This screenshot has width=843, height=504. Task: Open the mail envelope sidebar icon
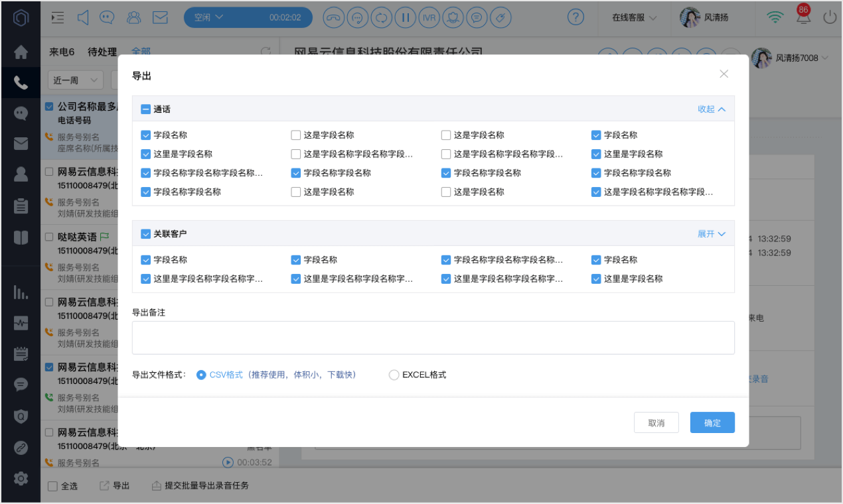[21, 143]
